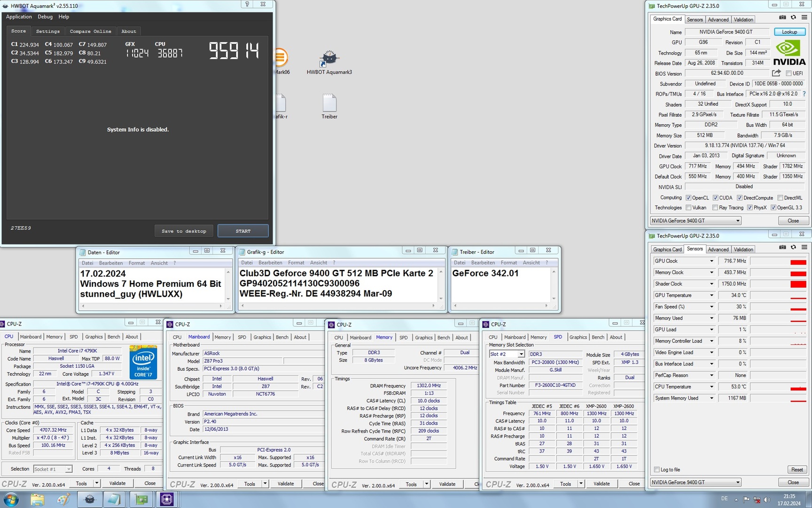The height and width of the screenshot is (508, 812).
Task: Click the volume speaker tray icon
Action: point(767,500)
